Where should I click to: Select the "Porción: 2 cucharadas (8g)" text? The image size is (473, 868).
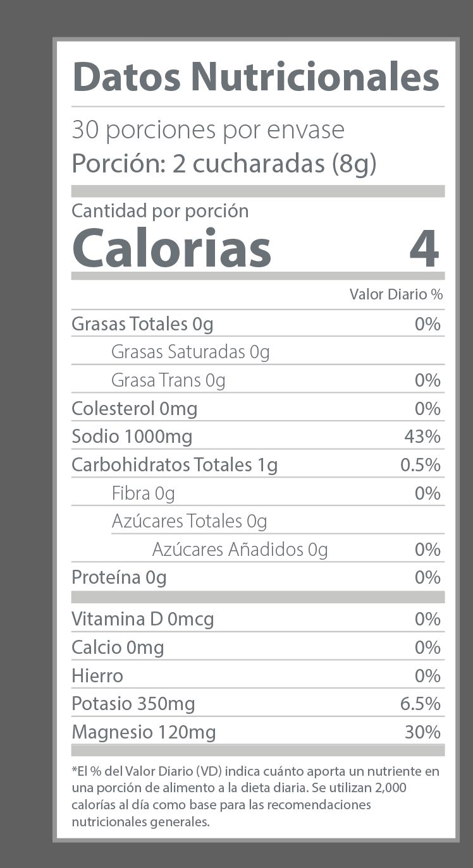(224, 164)
